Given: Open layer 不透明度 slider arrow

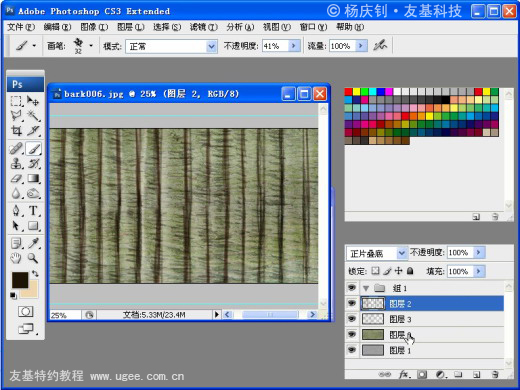Looking at the screenshot, I should tap(478, 252).
